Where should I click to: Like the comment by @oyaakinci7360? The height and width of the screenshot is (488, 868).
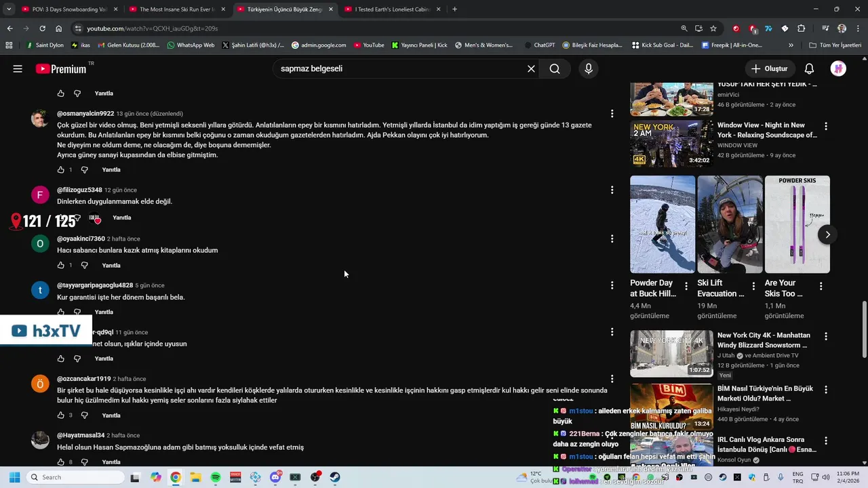tap(61, 265)
